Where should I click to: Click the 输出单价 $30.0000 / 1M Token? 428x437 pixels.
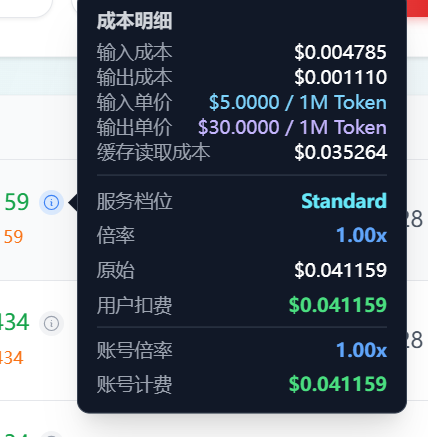[292, 127]
